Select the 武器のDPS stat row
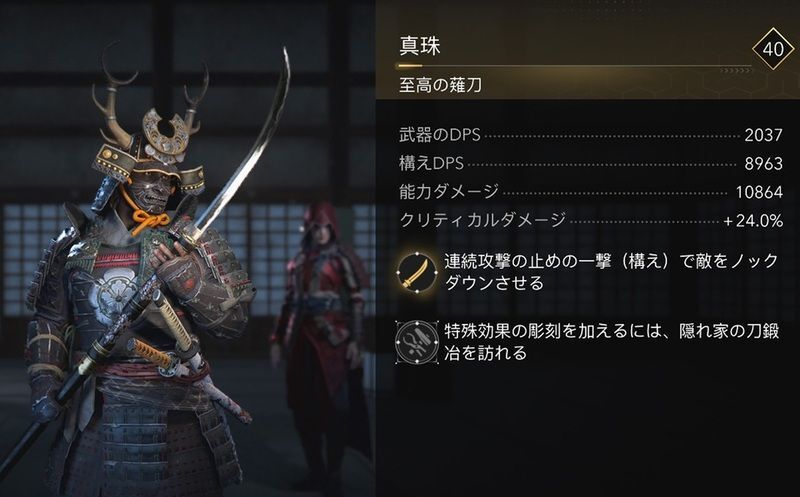Image resolution: width=800 pixels, height=497 pixels. (x=591, y=135)
